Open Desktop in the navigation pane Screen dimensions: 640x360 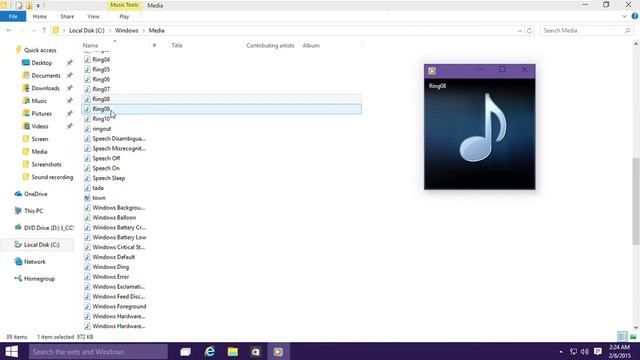coord(42,63)
